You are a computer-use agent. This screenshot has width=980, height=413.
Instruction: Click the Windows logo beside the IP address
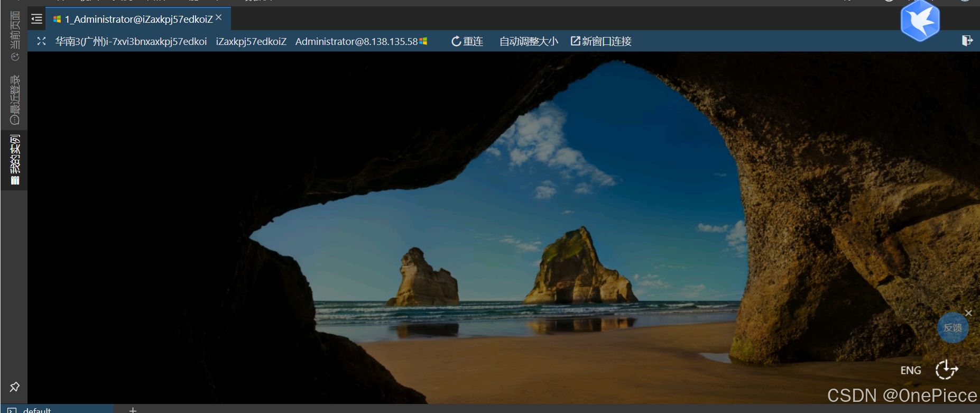pos(423,41)
